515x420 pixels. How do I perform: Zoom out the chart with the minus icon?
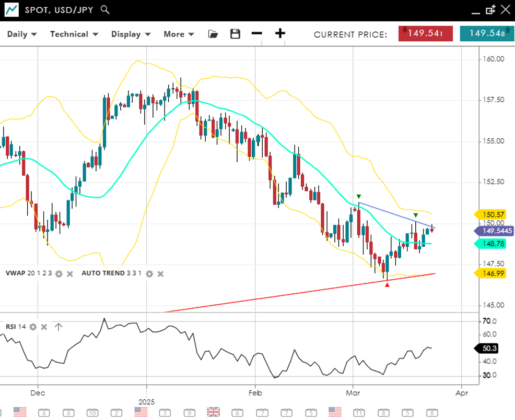[256, 34]
